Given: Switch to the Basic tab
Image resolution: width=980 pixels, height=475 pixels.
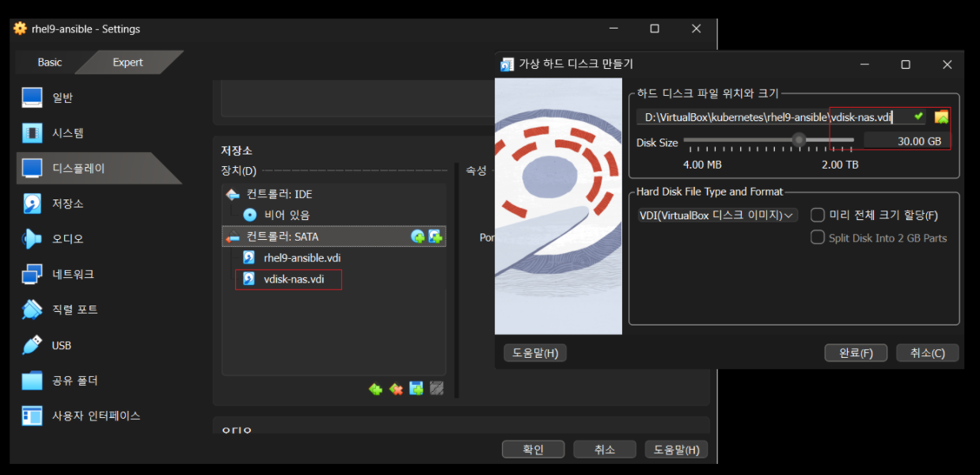Looking at the screenshot, I should (x=49, y=63).
